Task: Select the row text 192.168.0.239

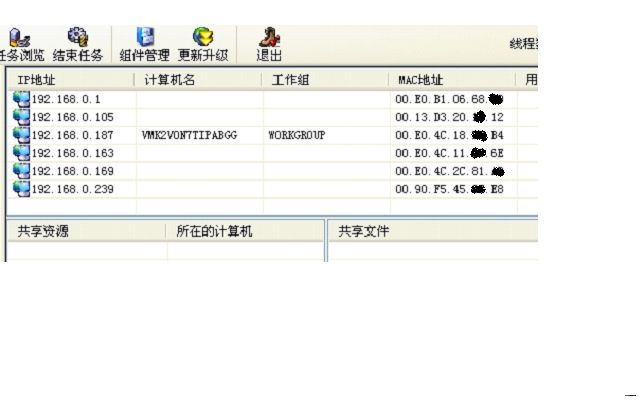Action: (73, 189)
